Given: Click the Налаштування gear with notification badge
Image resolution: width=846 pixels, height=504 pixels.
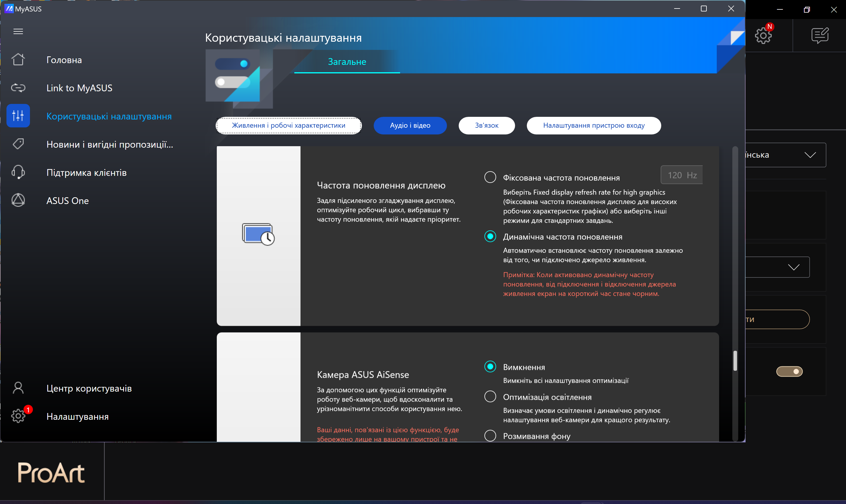Looking at the screenshot, I should [18, 416].
